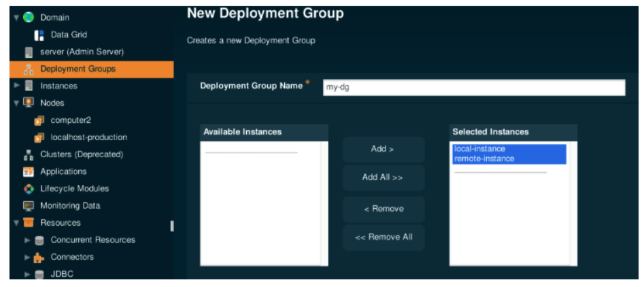Click the Admin Server icon

29,52
